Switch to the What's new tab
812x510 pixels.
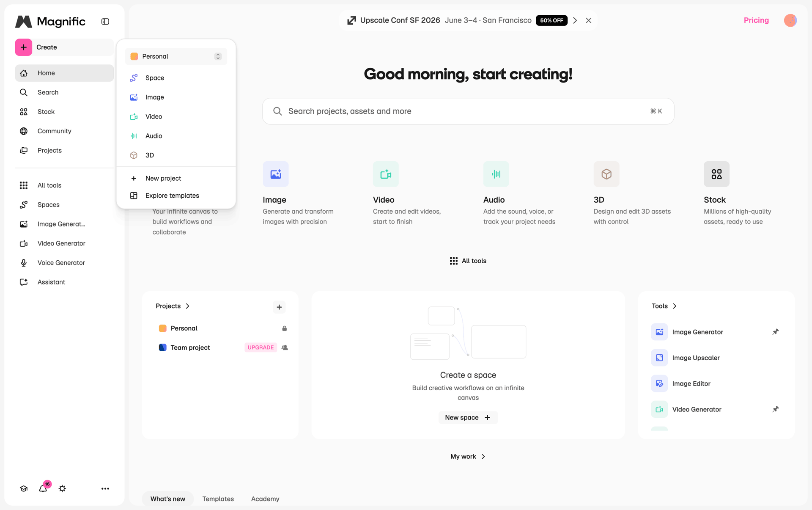point(167,499)
